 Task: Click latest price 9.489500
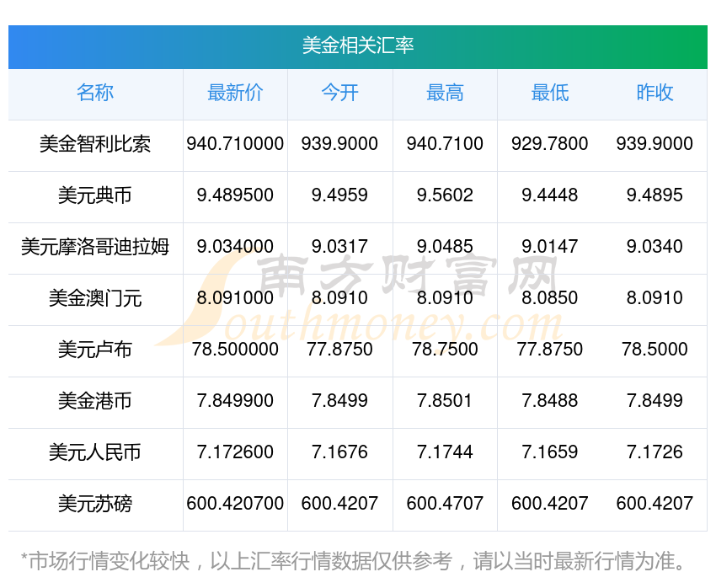[x=235, y=195]
